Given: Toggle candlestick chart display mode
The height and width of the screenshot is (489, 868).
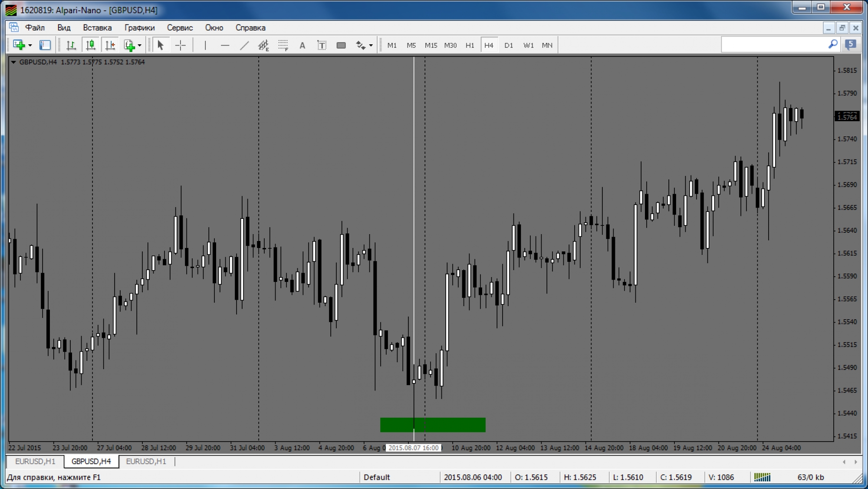Looking at the screenshot, I should pos(91,45).
